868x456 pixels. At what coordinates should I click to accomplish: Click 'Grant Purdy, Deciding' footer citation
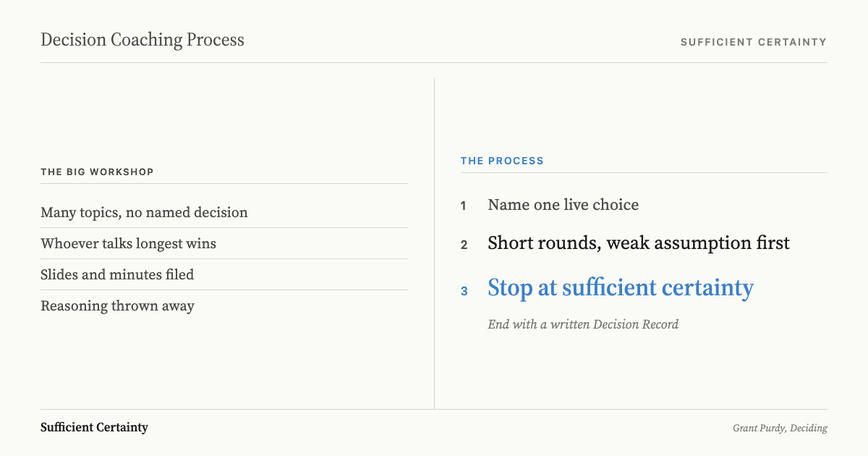coord(780,428)
